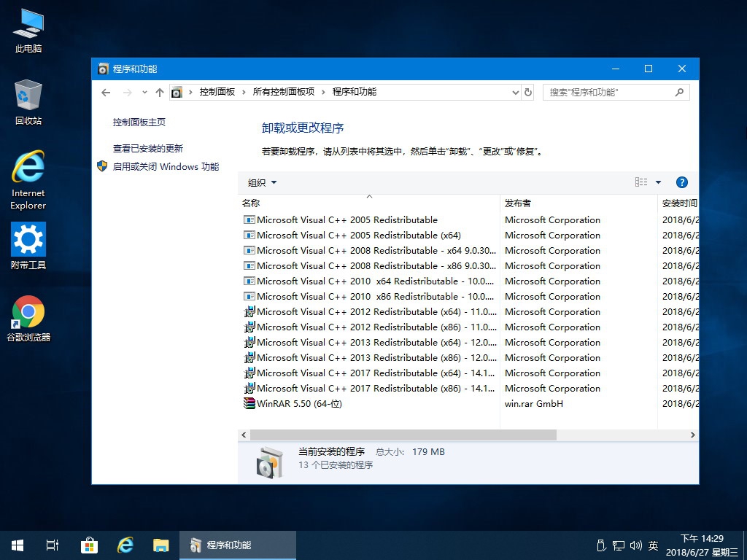Viewport: 747px width, 560px height.
Task: Click the address bar control panel icon
Action: click(177, 92)
